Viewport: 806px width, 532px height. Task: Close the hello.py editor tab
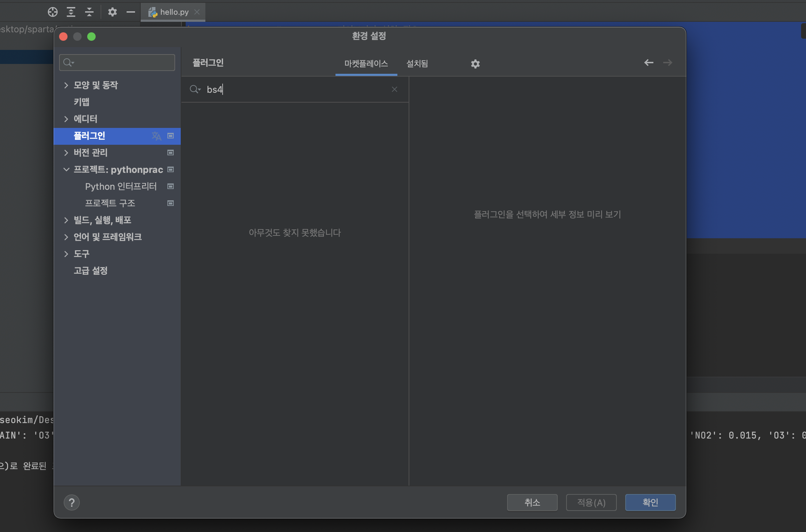coord(197,12)
